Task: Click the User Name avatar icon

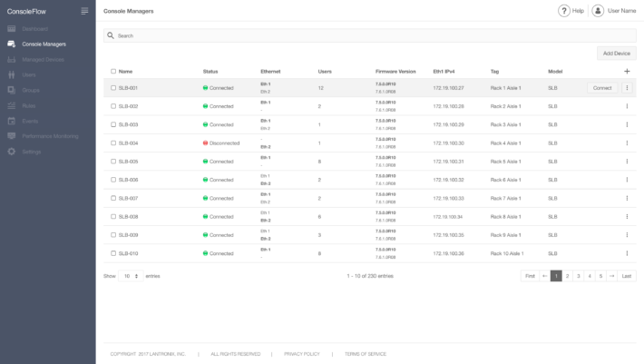Action: tap(598, 11)
